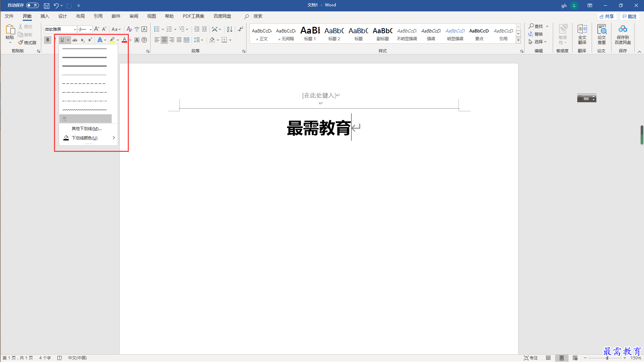This screenshot has height=362, width=644.
Task: Open the font name combo box
Action: pos(60,29)
